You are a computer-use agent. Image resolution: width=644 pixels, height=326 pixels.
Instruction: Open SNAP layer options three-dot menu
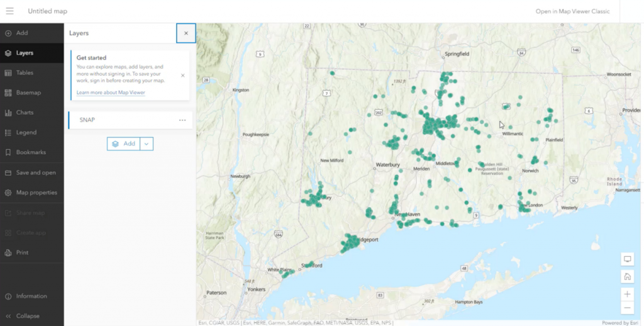click(182, 120)
